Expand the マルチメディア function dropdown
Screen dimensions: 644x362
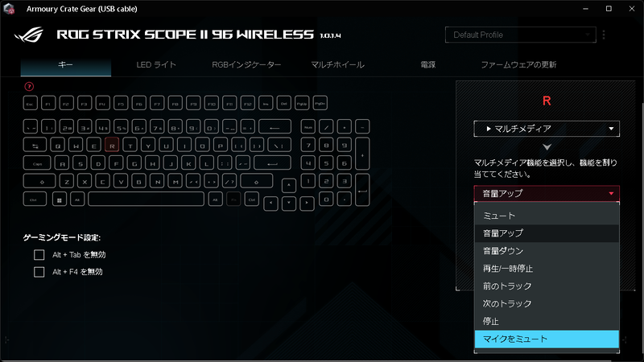(547, 129)
